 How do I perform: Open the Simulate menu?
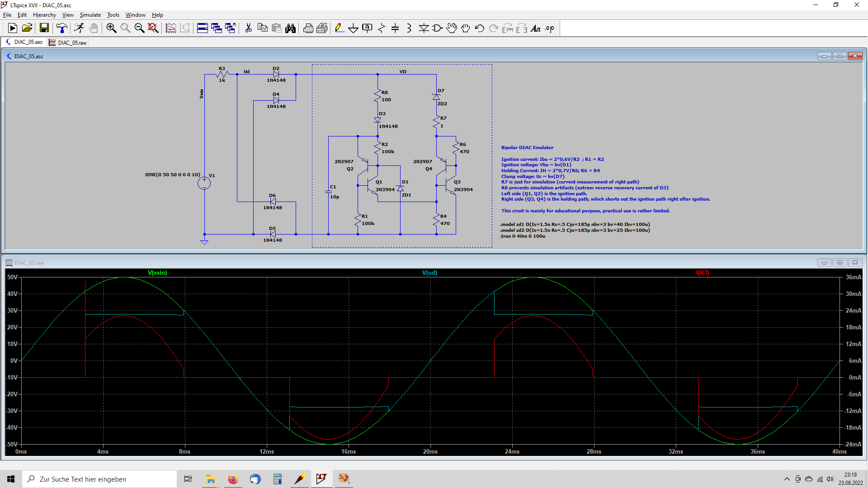(x=90, y=15)
